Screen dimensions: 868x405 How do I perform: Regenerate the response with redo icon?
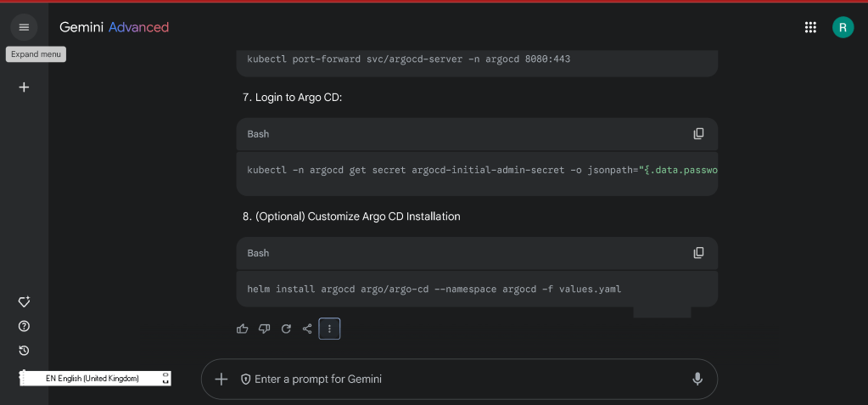click(x=286, y=329)
